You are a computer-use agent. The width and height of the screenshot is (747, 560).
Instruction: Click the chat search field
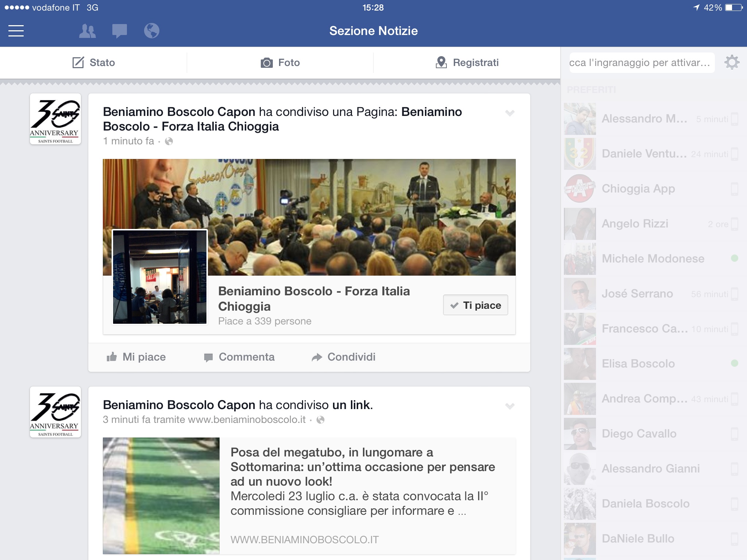[642, 62]
